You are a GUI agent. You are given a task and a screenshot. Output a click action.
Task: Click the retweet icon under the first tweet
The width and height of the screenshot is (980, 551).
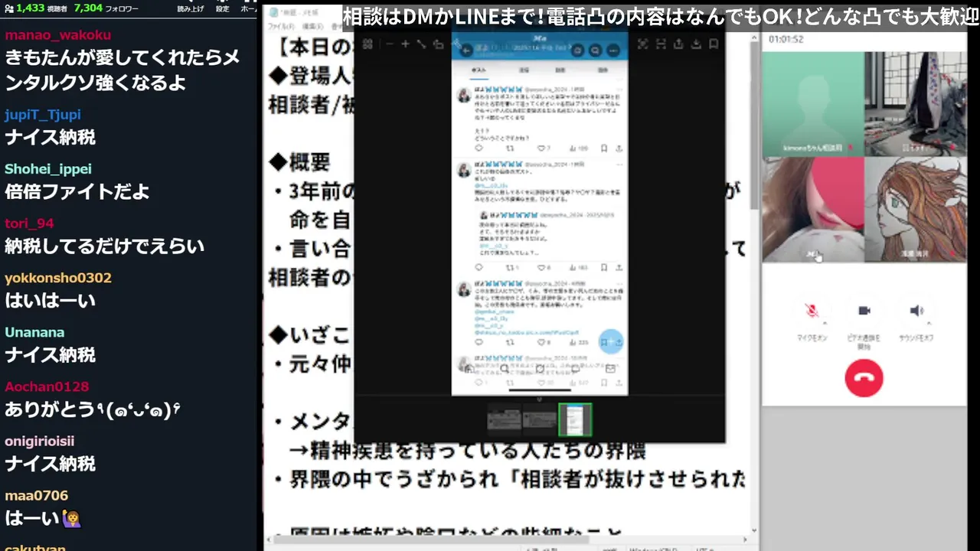[511, 148]
